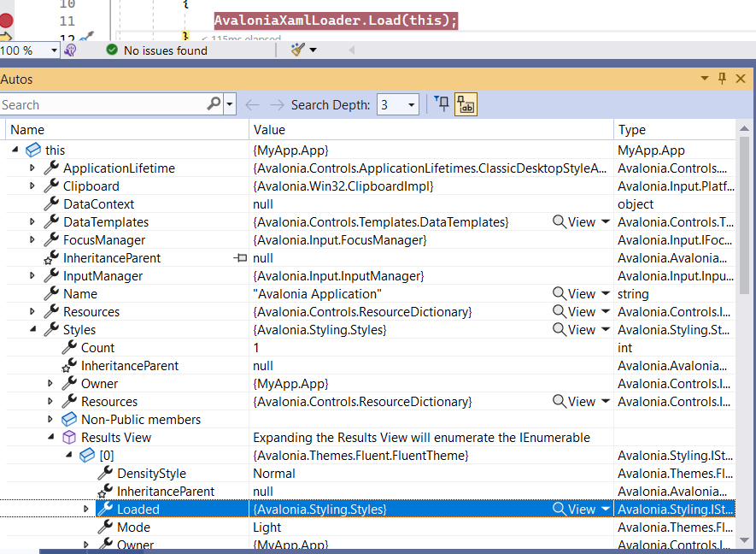Open the 100% zoom level dropdown

[x=53, y=50]
